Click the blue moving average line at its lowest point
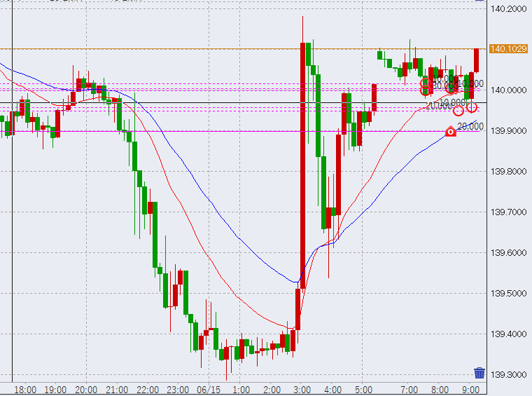532x396 pixels. (296, 282)
